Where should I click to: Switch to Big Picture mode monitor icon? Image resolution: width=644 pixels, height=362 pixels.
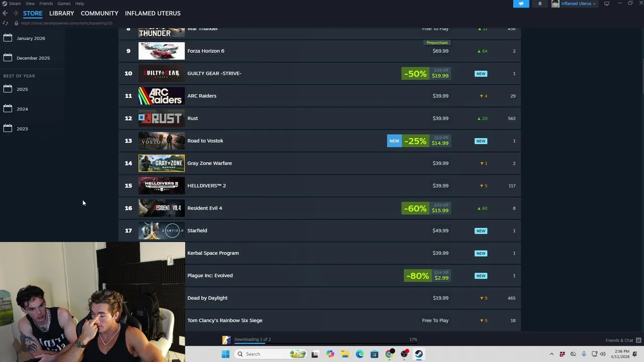pyautogui.click(x=607, y=4)
